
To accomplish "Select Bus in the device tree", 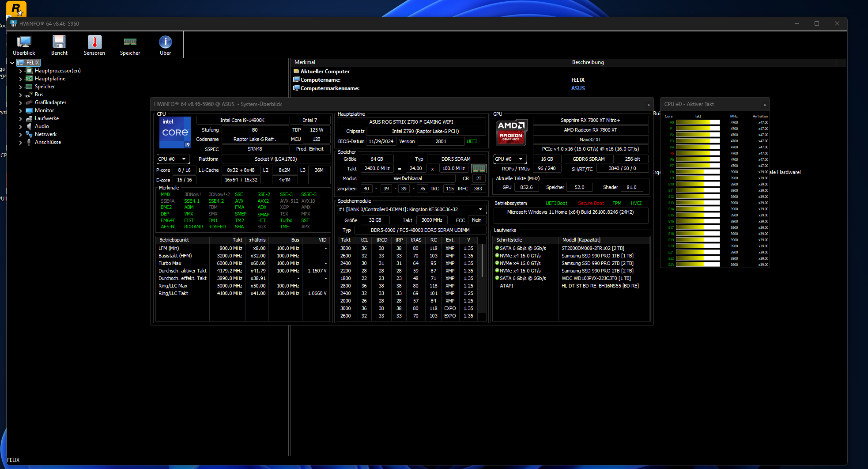I will coord(39,95).
